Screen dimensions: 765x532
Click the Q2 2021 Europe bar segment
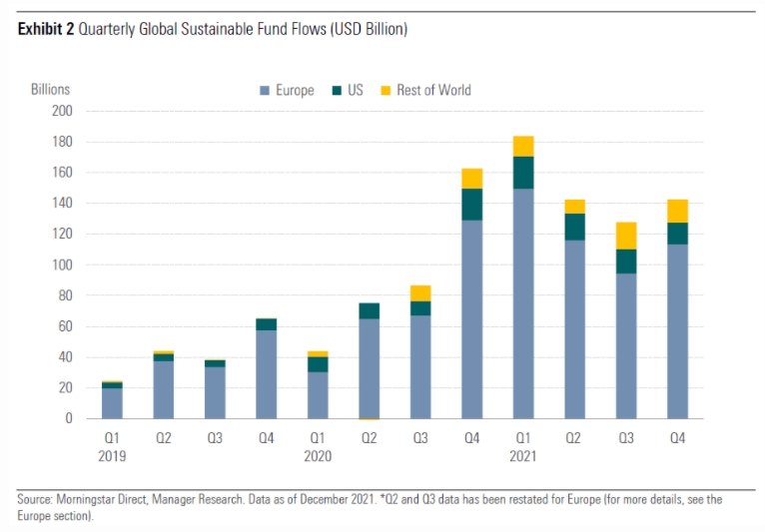coord(574,329)
